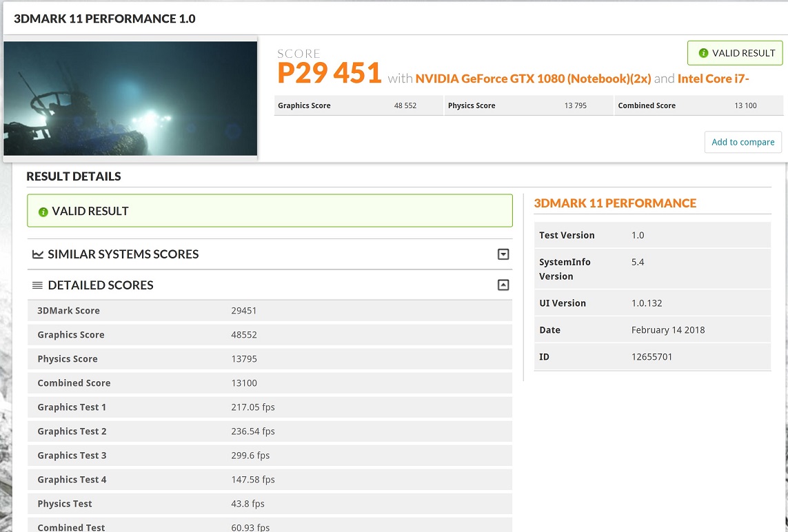Screen dimensions: 788x532
Task: Click the list icon beside Detailed Scores
Action: (38, 285)
